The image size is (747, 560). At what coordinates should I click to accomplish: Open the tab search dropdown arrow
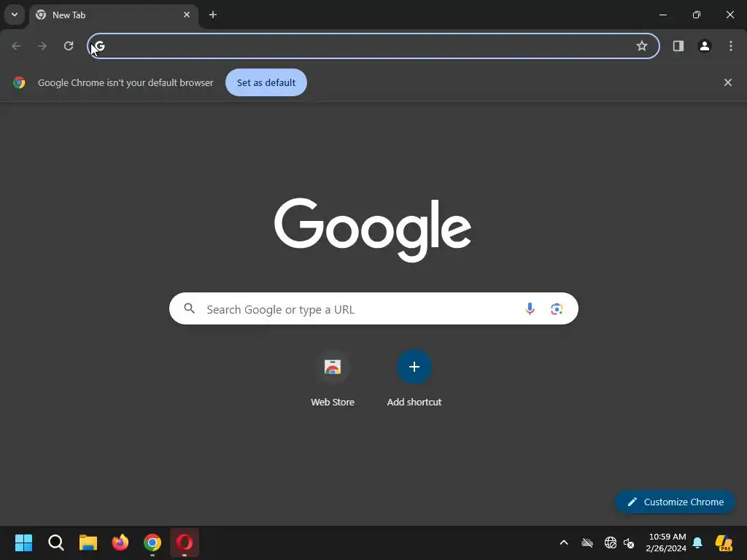click(15, 15)
